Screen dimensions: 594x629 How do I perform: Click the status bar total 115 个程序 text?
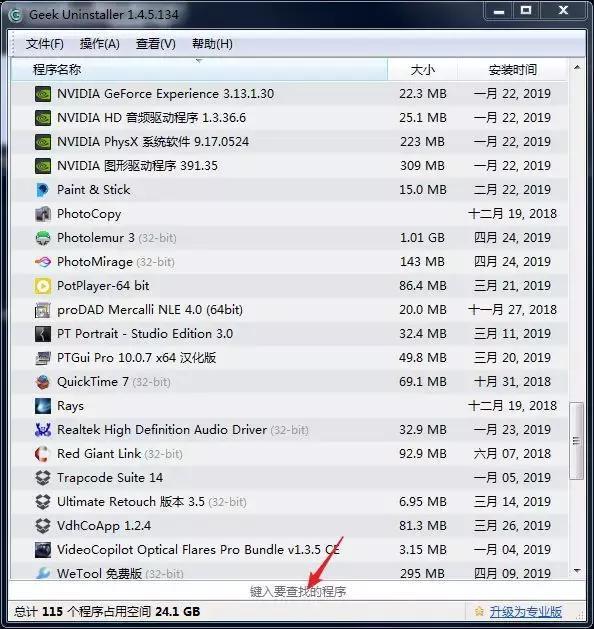pos(107,612)
